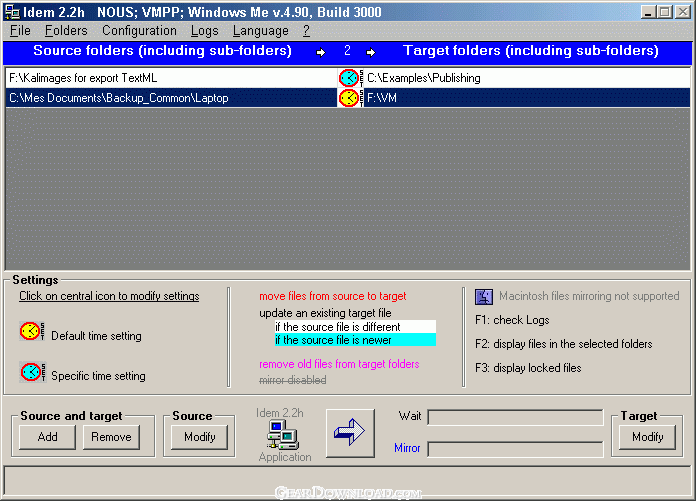This screenshot has width=696, height=501.
Task: Click Modify in the Target group
Action: click(x=648, y=437)
